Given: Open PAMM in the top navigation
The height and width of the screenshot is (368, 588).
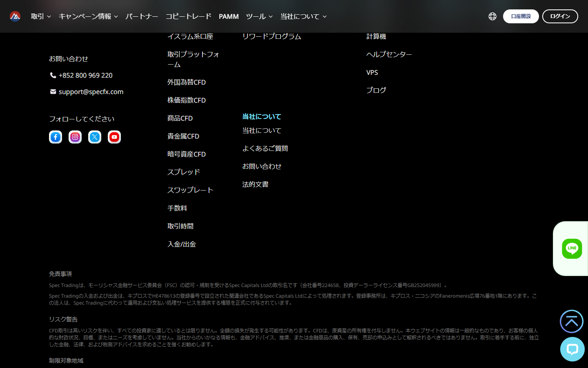Looking at the screenshot, I should (x=229, y=16).
